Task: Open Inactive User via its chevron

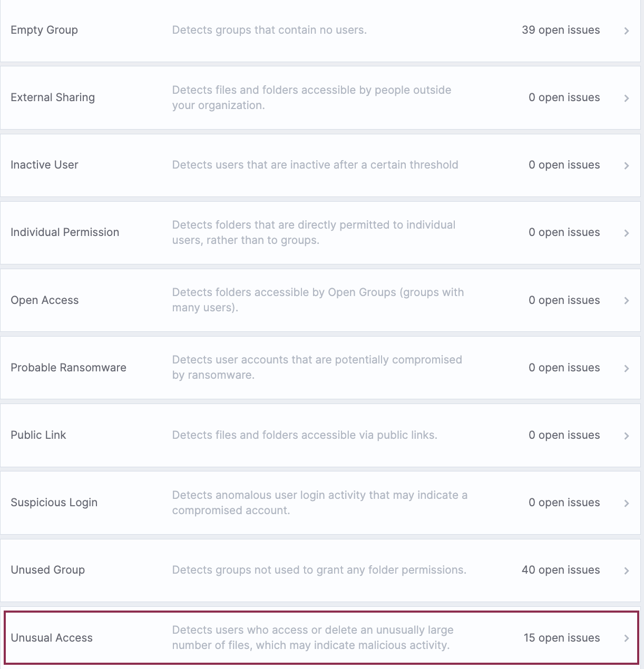Action: coord(627,165)
